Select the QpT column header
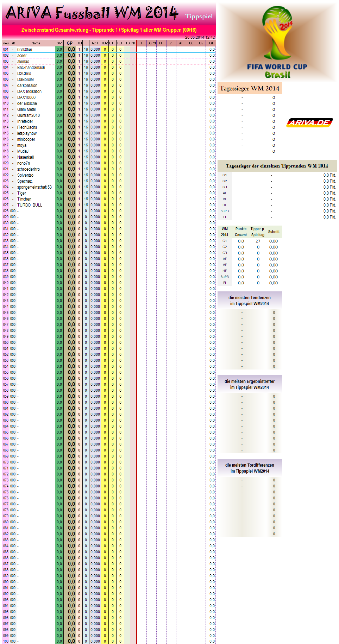Viewport: 339px width, 644px height. (95, 43)
